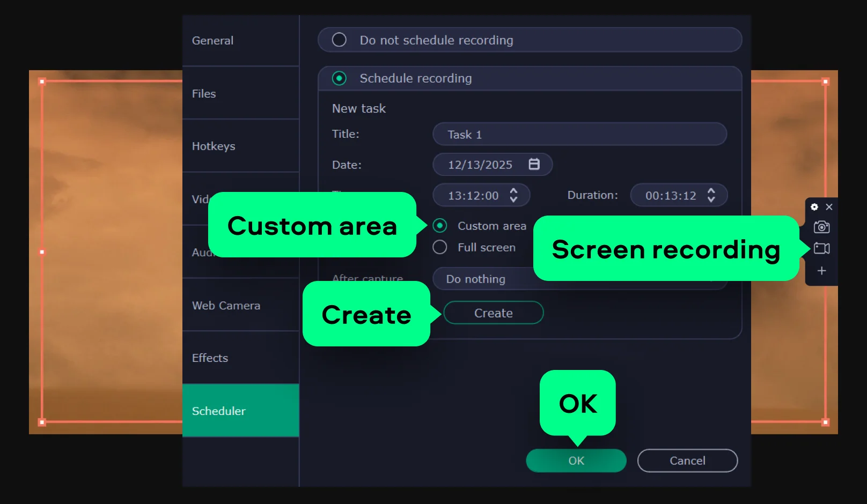The image size is (867, 504).
Task: Click the start time stepper arrows
Action: pyautogui.click(x=513, y=195)
